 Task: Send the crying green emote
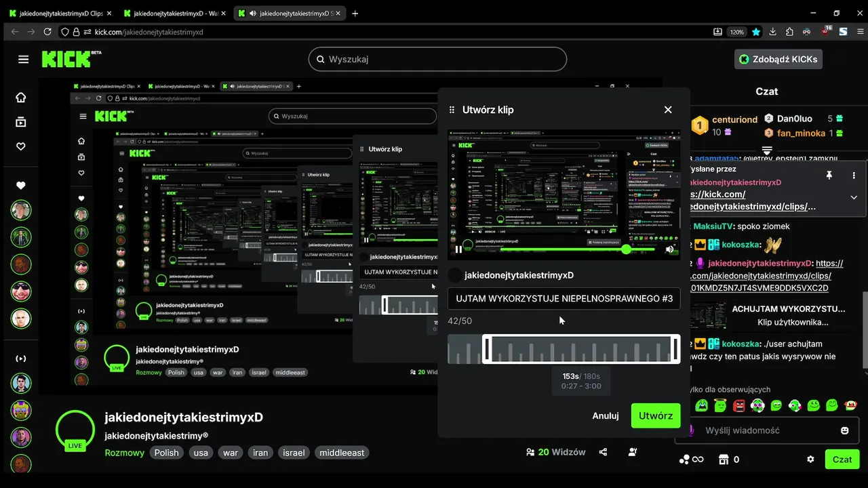[x=701, y=405]
